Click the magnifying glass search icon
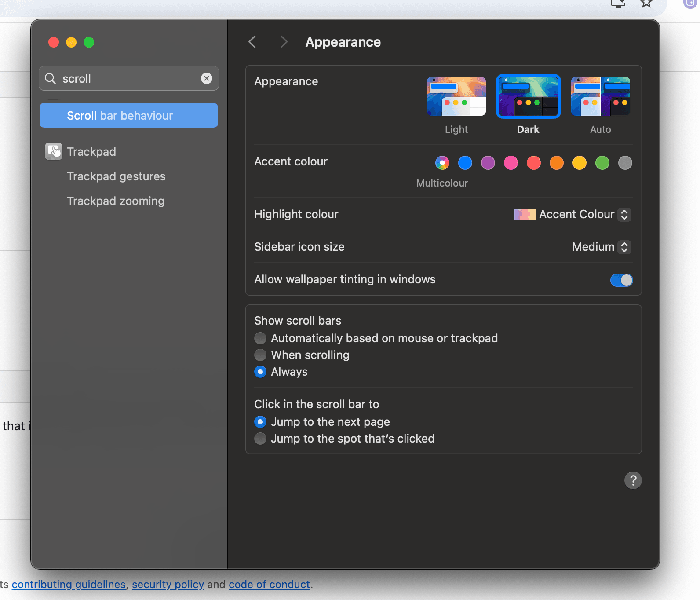The image size is (700, 600). tap(51, 79)
